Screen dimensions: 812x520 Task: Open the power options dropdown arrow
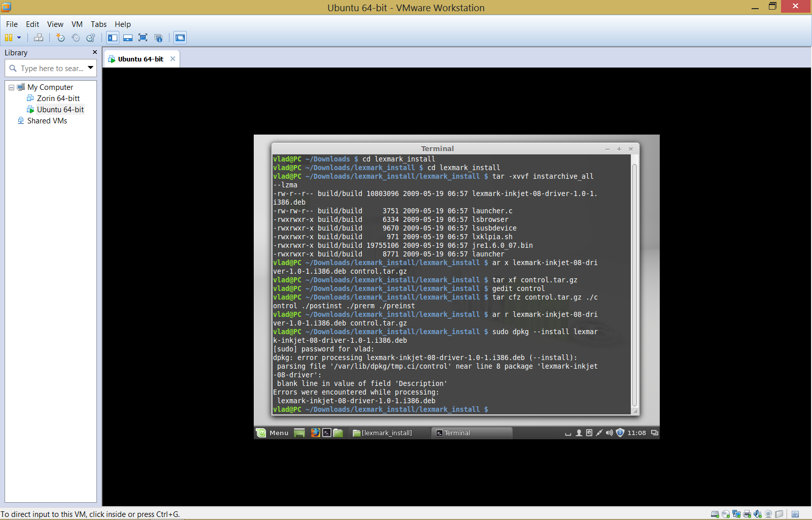(19, 38)
